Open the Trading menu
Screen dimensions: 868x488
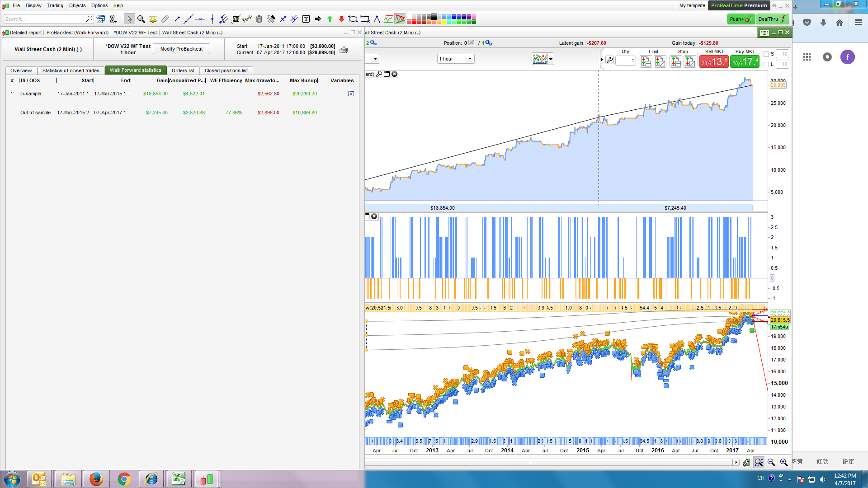coord(55,5)
